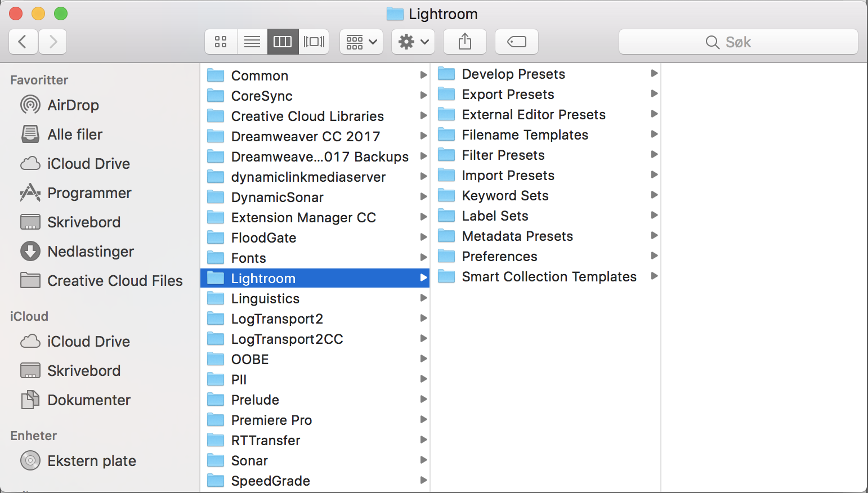This screenshot has height=493, width=868.
Task: Select the Linguistics folder
Action: pos(315,298)
